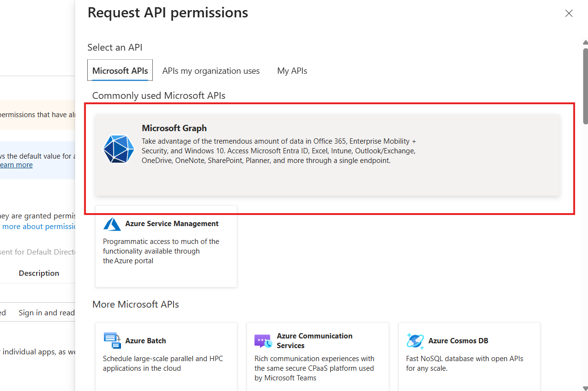Screen dimensions: 588x391
Task: Open the Learn more link
Action: click(x=16, y=165)
